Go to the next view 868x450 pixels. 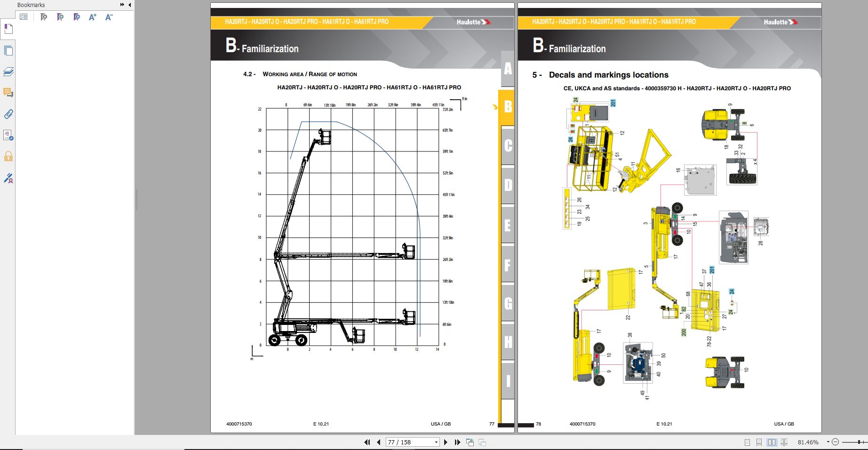(482, 442)
